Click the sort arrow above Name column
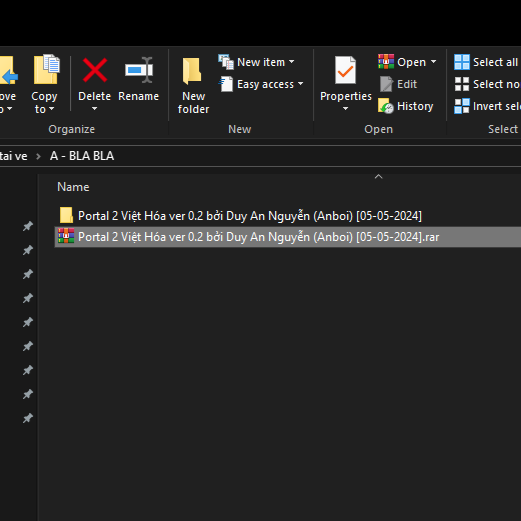 (378, 177)
